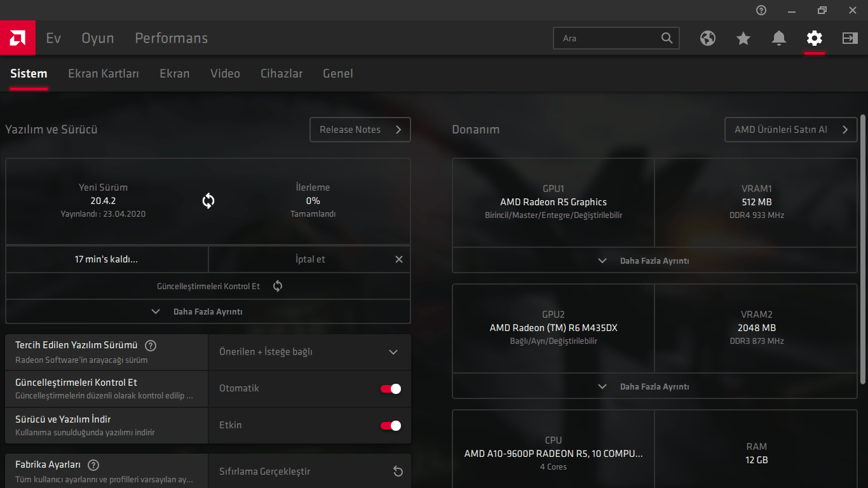Click refresh icon next to Güncelleştirmeleri Kontrol Et
The image size is (868, 488).
tap(278, 286)
